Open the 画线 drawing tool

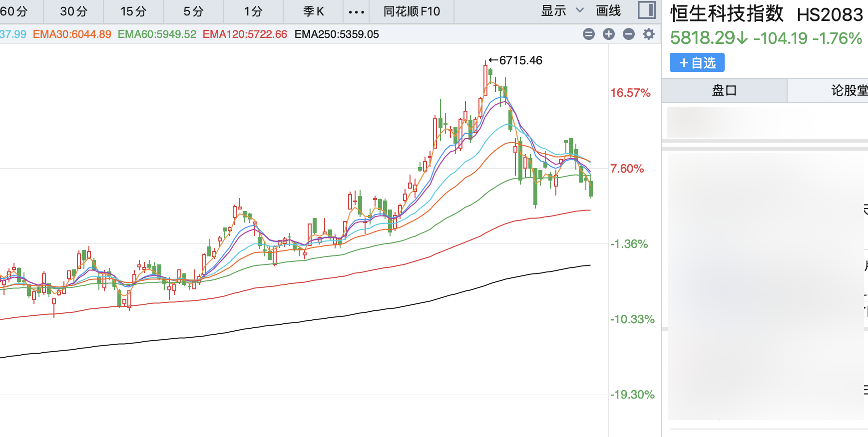[608, 11]
